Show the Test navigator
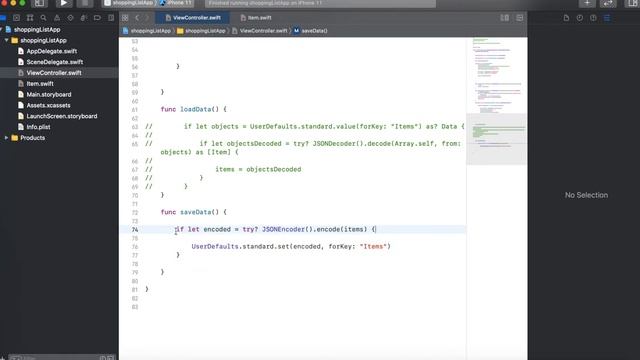Viewport: 640px width, 360px height. 70,18
